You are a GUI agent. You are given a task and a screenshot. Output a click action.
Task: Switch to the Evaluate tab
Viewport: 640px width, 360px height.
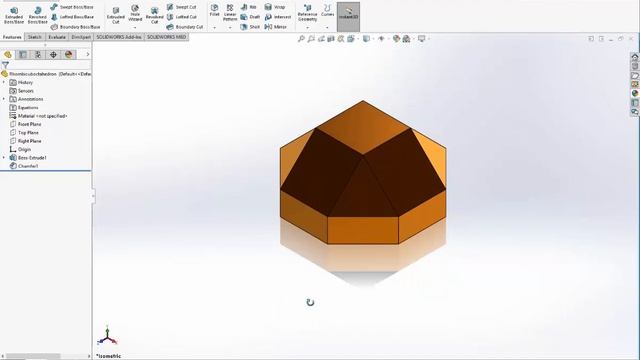(x=57, y=37)
